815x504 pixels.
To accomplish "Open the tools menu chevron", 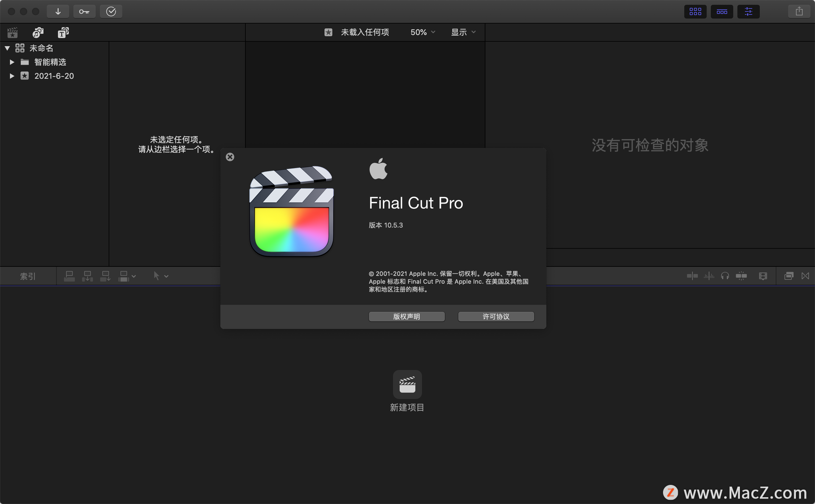I will pyautogui.click(x=166, y=276).
